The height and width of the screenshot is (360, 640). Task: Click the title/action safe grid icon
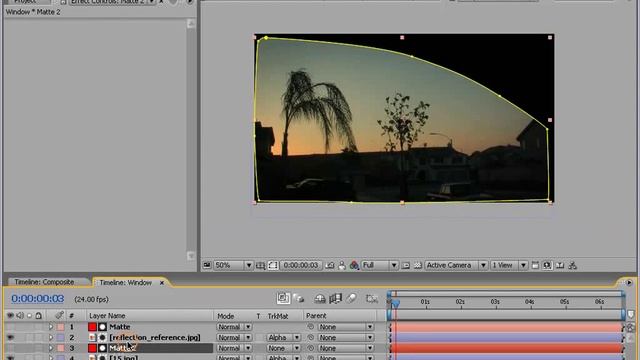click(260, 266)
